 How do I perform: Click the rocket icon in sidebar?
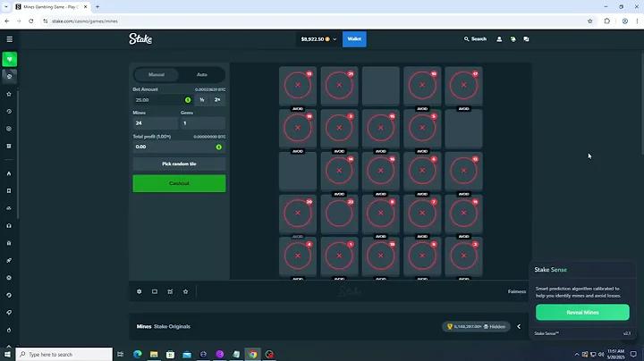click(9, 261)
